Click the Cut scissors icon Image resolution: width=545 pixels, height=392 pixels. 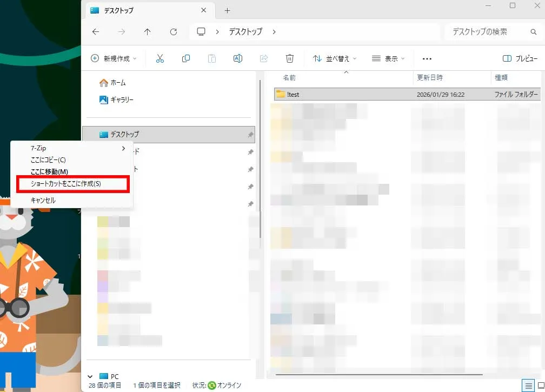coord(160,58)
